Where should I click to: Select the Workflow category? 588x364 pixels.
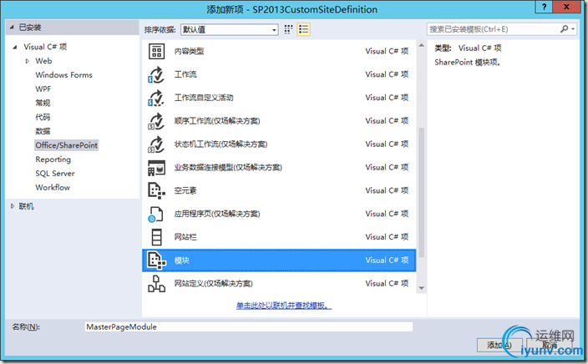[x=53, y=188]
